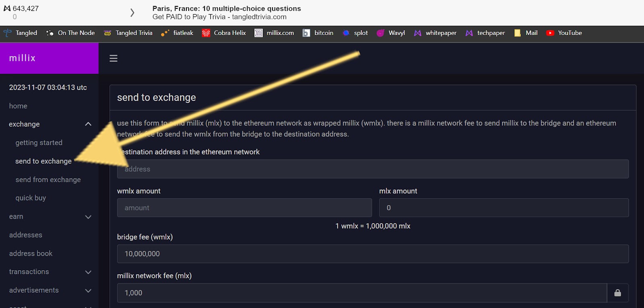This screenshot has height=308, width=644.
Task: Select send to exchange sidebar item
Action: click(x=43, y=161)
